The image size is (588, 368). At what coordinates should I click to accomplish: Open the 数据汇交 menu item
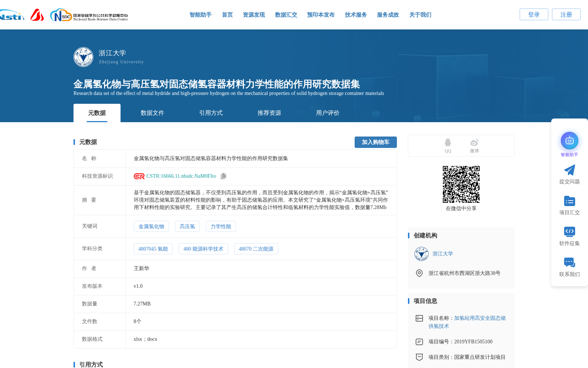(x=286, y=15)
